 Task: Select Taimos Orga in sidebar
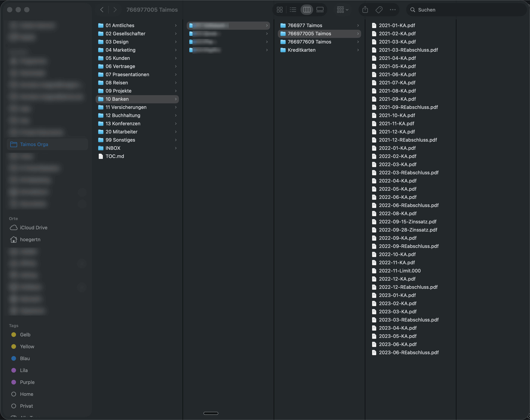(x=47, y=144)
